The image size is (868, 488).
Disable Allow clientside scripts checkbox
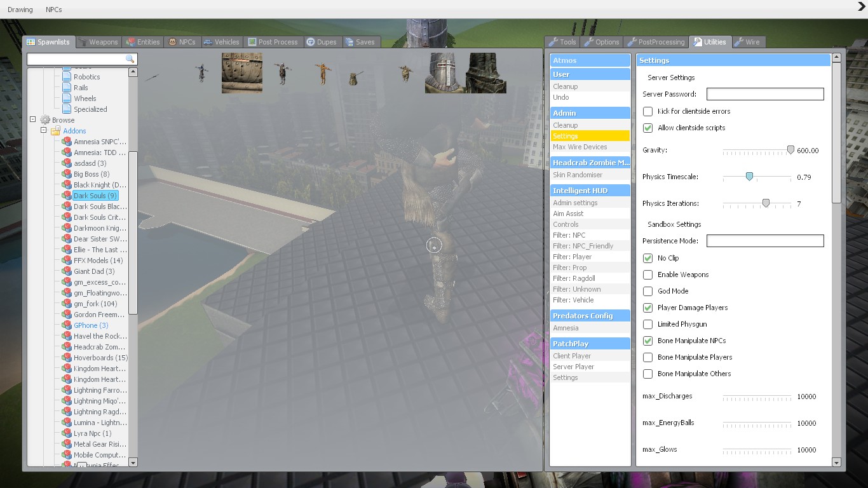(x=648, y=128)
